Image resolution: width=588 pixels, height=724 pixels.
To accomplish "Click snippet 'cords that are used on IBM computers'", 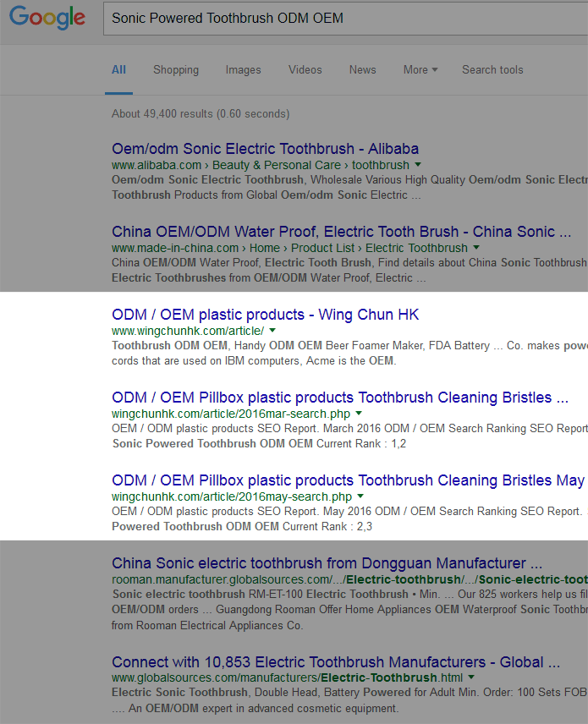I will point(207,360).
